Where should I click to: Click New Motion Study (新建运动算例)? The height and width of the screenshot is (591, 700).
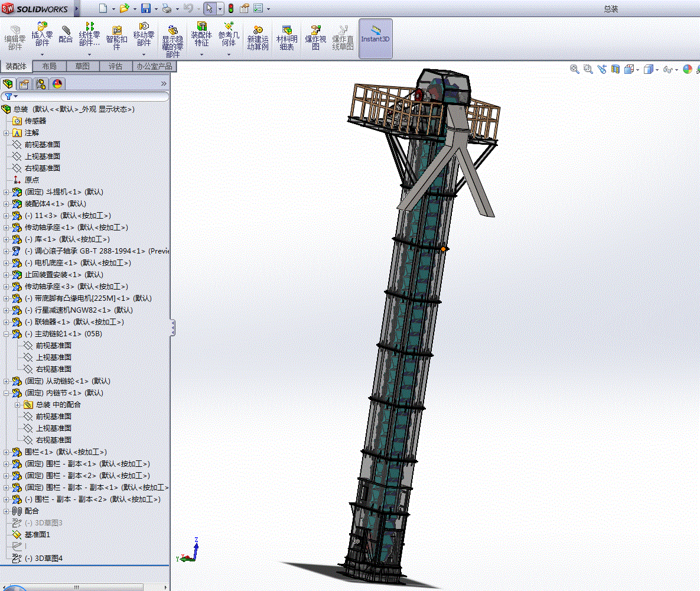click(258, 38)
